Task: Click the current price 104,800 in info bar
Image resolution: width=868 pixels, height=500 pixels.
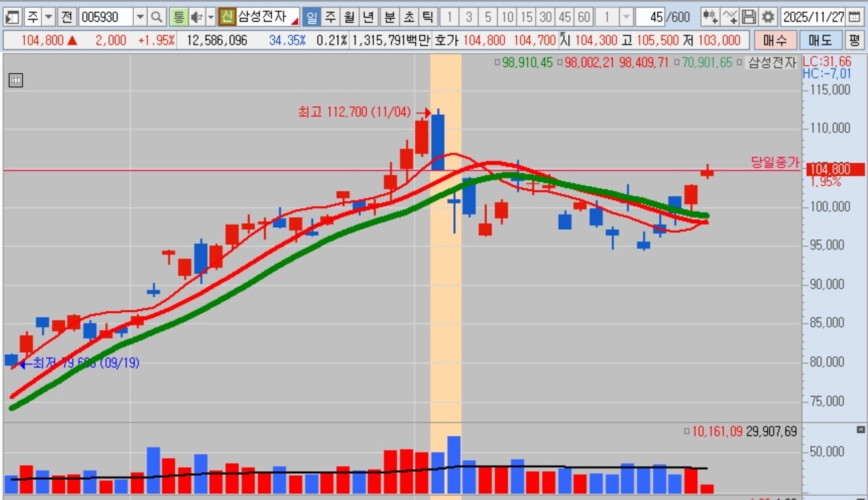Action: pos(43,40)
